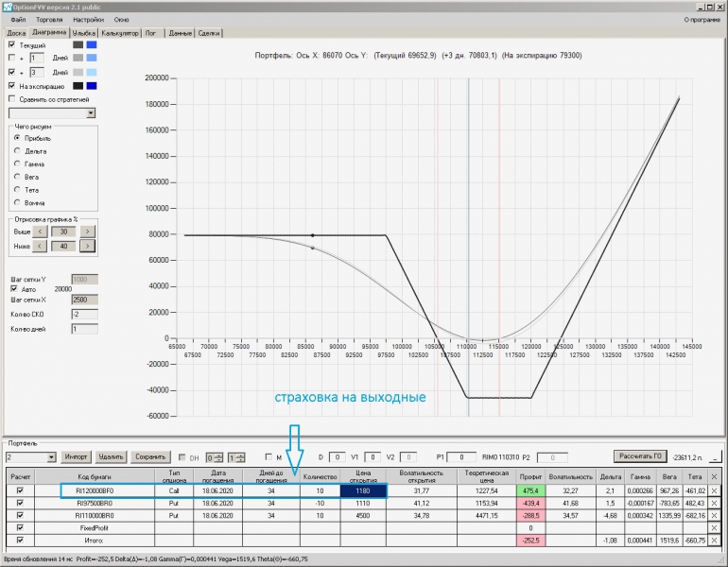728x567 pixels.
Task: Expand the portfolio number dropdown
Action: click(x=50, y=457)
